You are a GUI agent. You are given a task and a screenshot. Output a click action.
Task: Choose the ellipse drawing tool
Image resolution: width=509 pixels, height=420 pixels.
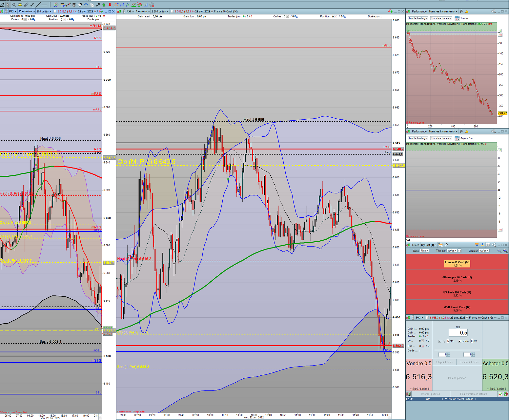(116, 5)
